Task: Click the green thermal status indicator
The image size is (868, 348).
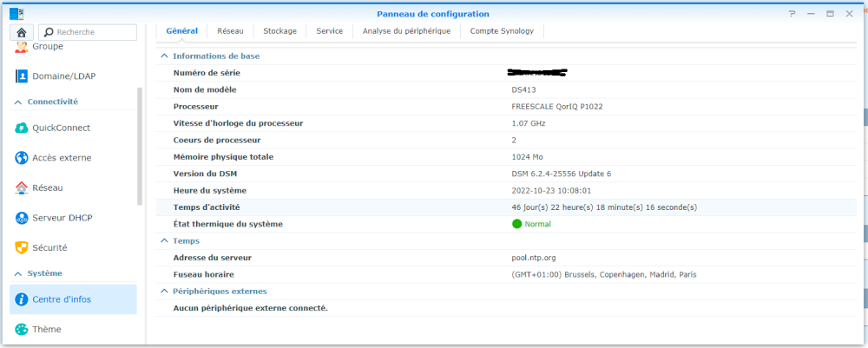Action: pyautogui.click(x=517, y=224)
